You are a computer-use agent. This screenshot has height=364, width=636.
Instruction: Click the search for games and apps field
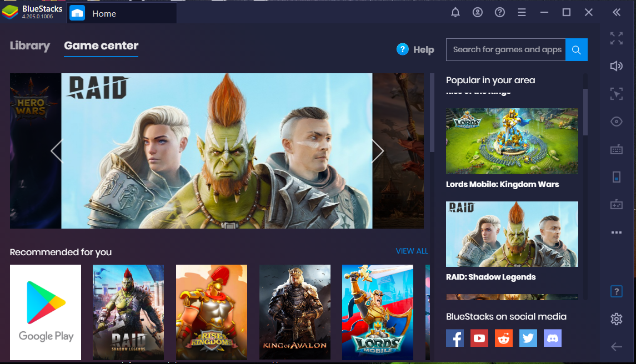coord(506,50)
